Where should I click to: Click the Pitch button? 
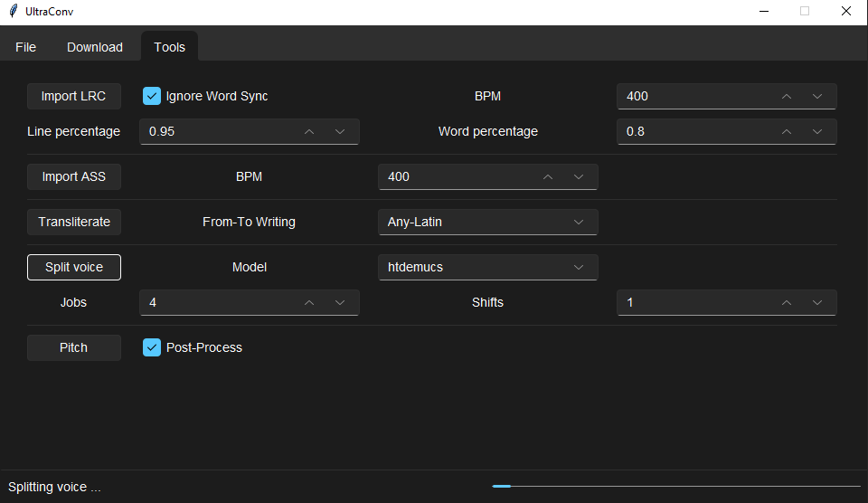(73, 347)
